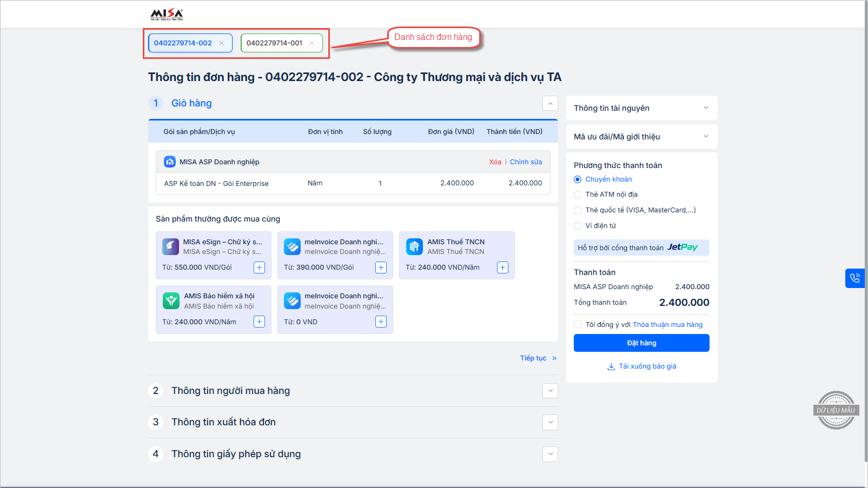The image size is (868, 488).
Task: Click the MISA logo in the header
Action: point(167,15)
